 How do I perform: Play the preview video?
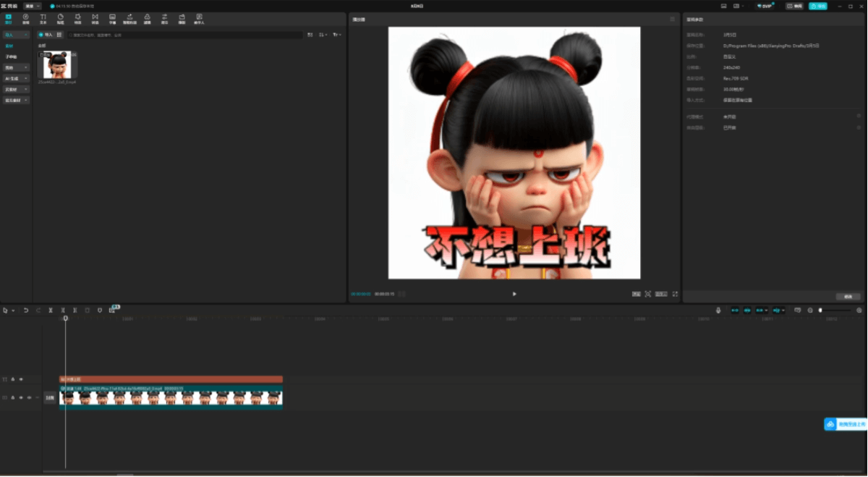point(514,294)
